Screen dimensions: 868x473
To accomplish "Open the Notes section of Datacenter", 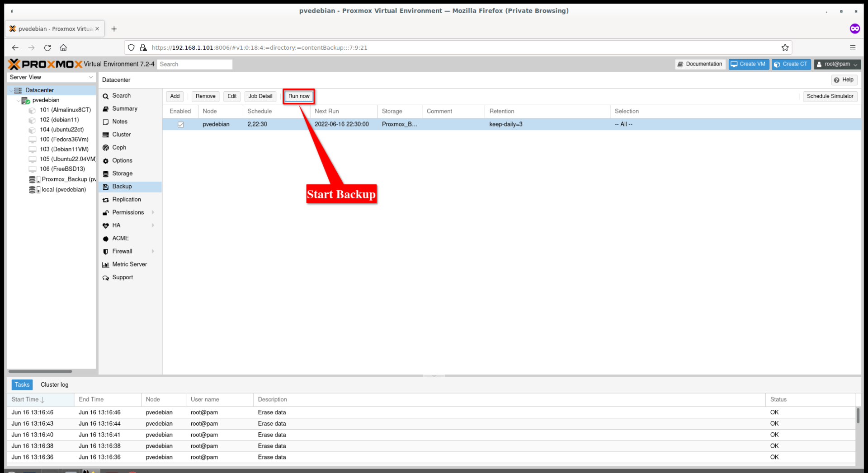I will (x=120, y=122).
